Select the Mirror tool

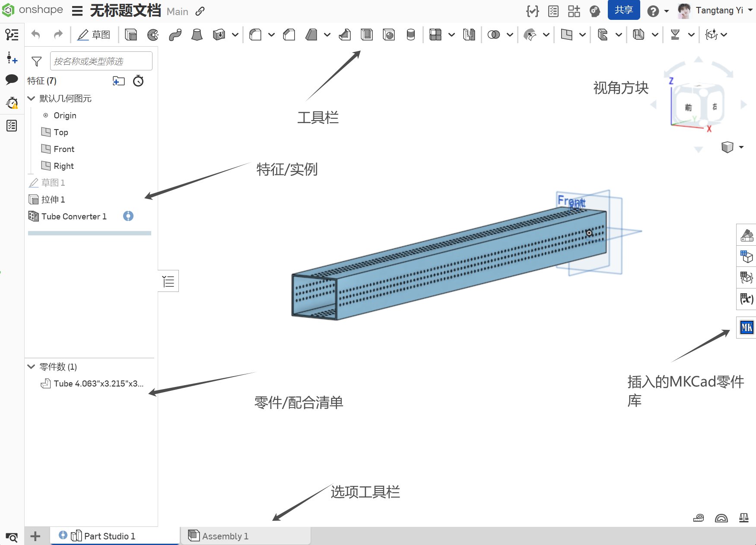(469, 35)
